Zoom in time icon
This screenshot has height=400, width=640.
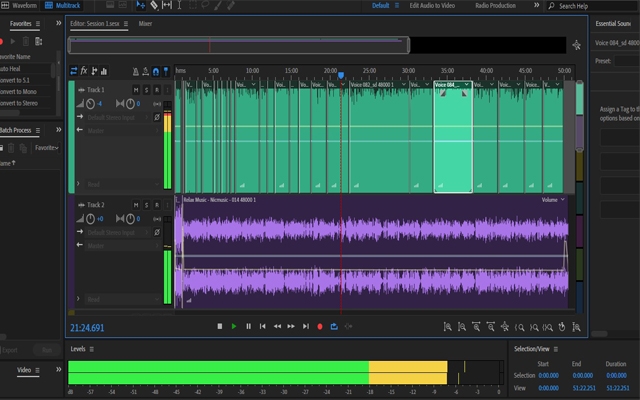(x=476, y=327)
